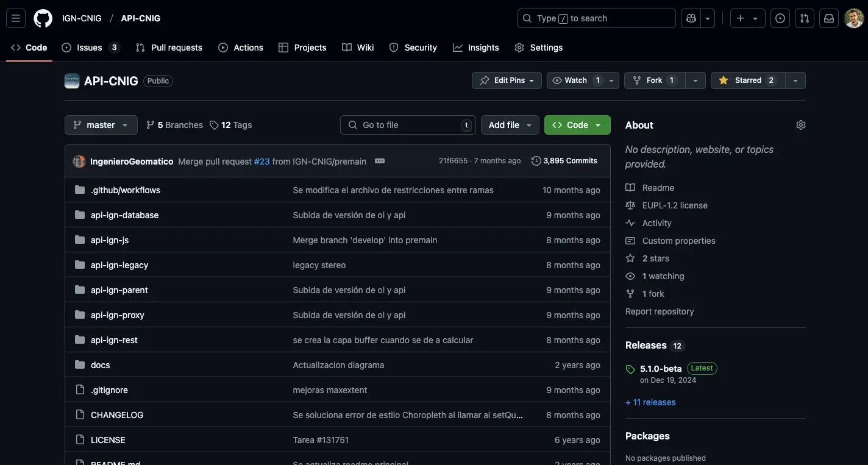Open the hamburger navigation menu
Image resolution: width=868 pixels, height=465 pixels.
(16, 18)
